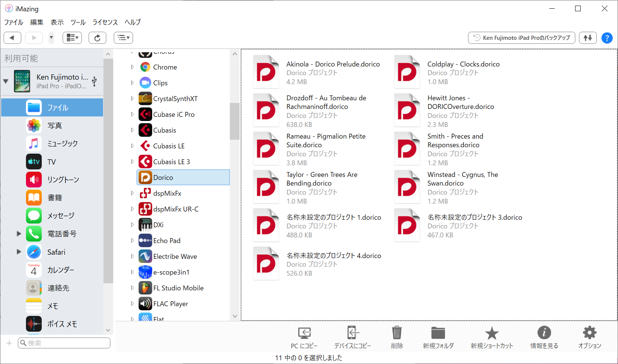
Task: Click the sidebar scroll down arrow
Action: click(108, 330)
